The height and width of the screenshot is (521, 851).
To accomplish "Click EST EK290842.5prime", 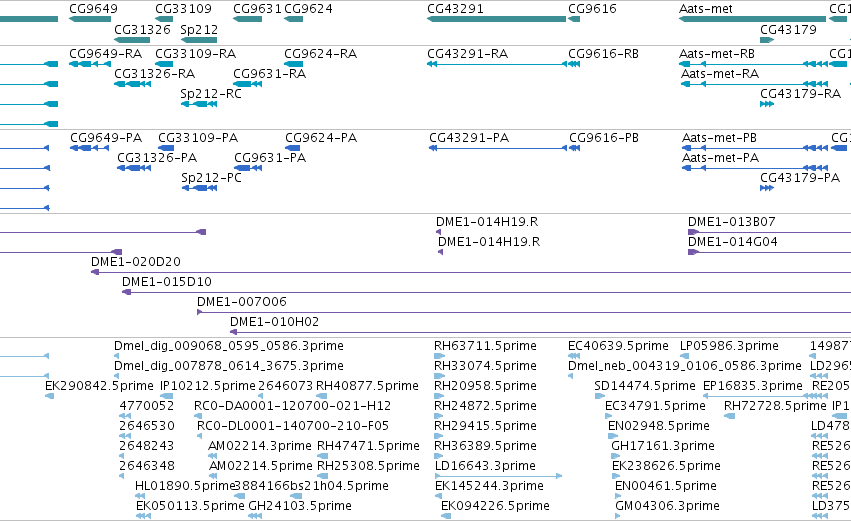I will tap(99, 386).
